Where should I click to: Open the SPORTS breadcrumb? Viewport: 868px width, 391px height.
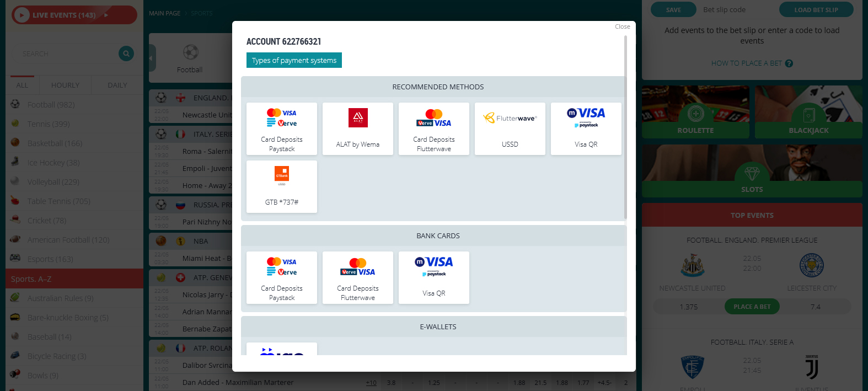coord(202,13)
